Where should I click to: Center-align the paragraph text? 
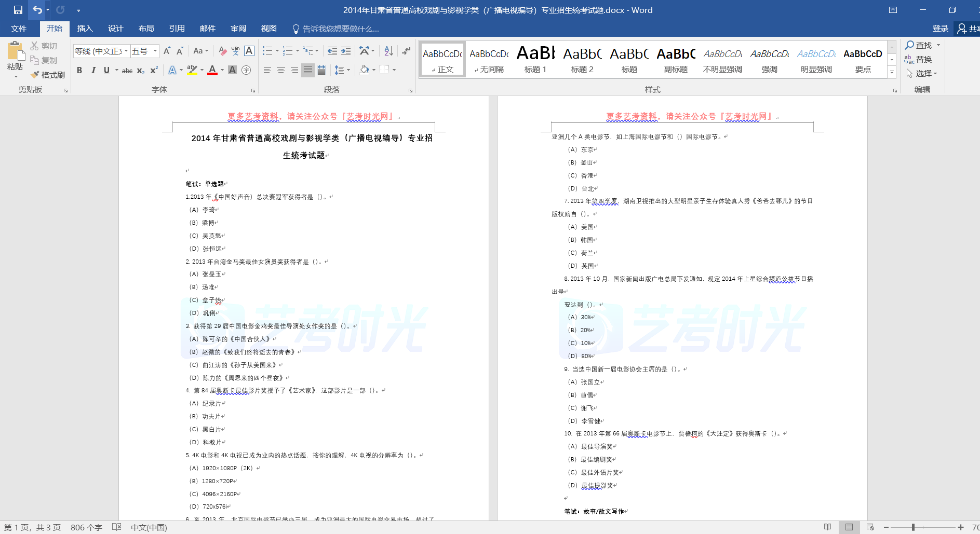pyautogui.click(x=280, y=70)
